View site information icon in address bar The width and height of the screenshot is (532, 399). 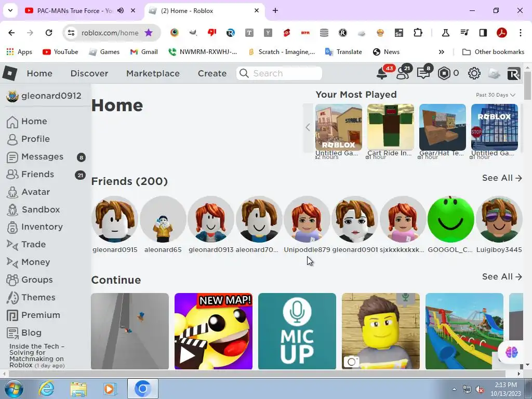tap(71, 33)
